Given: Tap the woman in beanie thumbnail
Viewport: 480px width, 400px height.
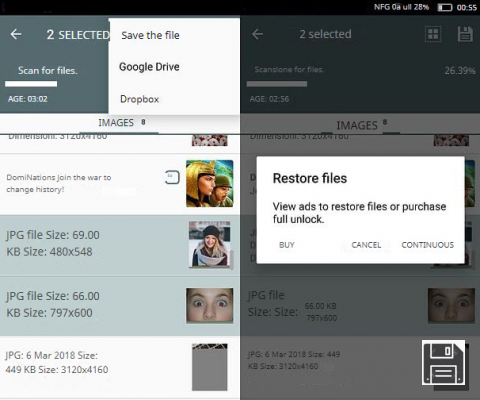Looking at the screenshot, I should (x=210, y=245).
